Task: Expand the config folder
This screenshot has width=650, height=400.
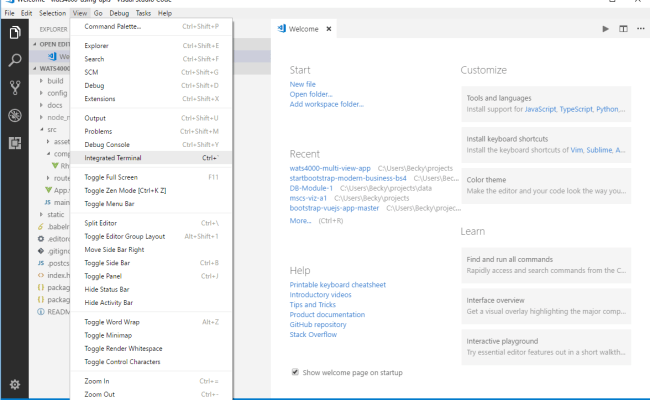Action: point(41,93)
